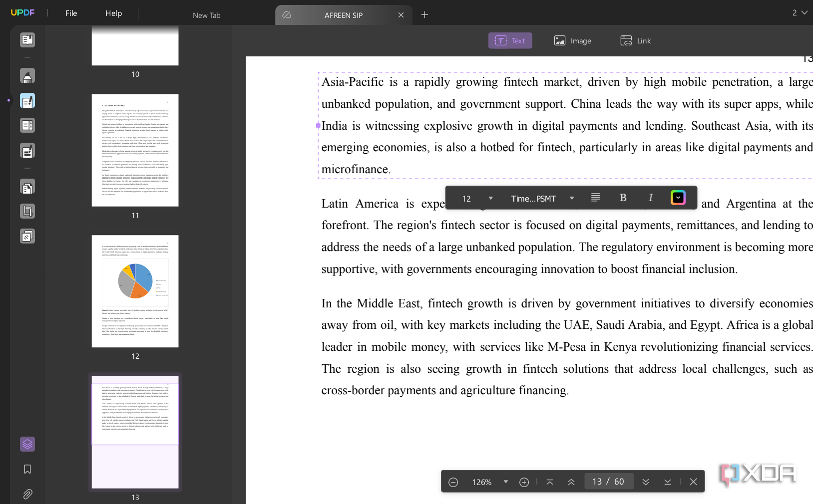Open the Page Tools watermark icon
813x504 pixels.
27,236
